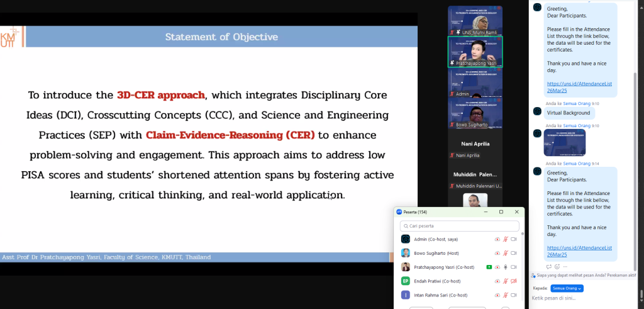Click the muted mic icon on the Nani Aprilia tile
The height and width of the screenshot is (309, 644).
coord(452,155)
